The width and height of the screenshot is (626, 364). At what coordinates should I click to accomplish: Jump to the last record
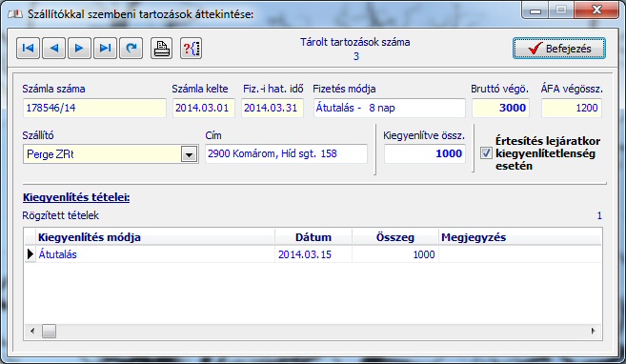(105, 49)
